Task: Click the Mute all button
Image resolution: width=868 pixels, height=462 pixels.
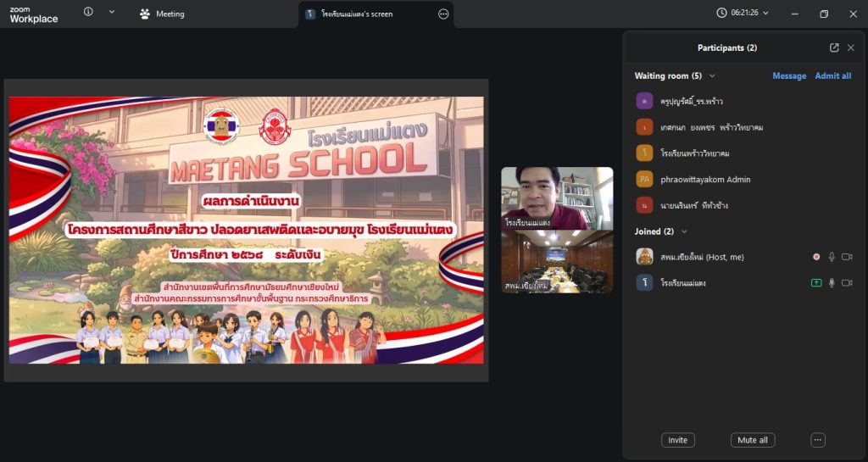Action: click(x=752, y=440)
